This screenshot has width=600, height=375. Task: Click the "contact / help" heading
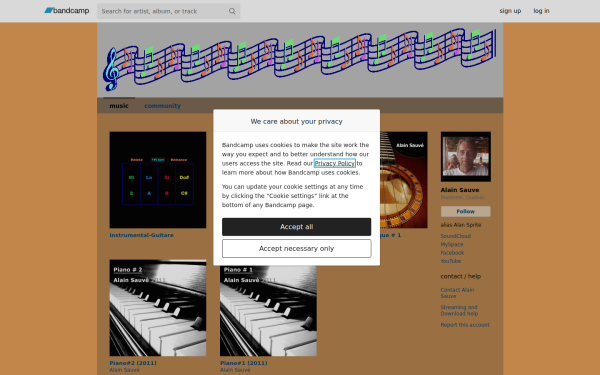[x=461, y=276]
